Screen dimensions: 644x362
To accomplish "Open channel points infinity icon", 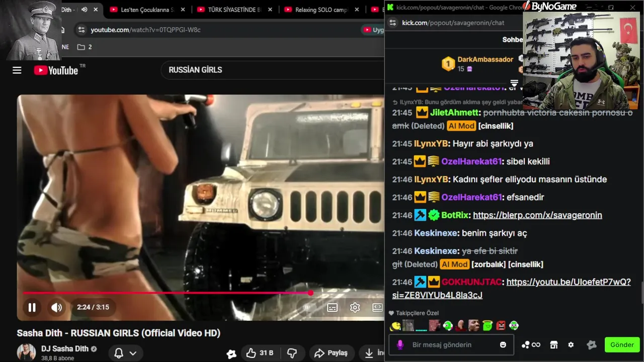I will [x=531, y=345].
